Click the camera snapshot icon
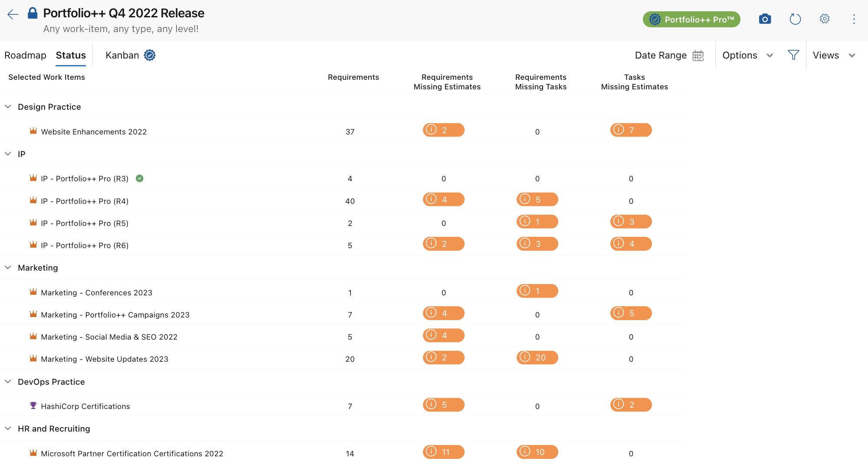This screenshot has width=868, height=468. (765, 19)
